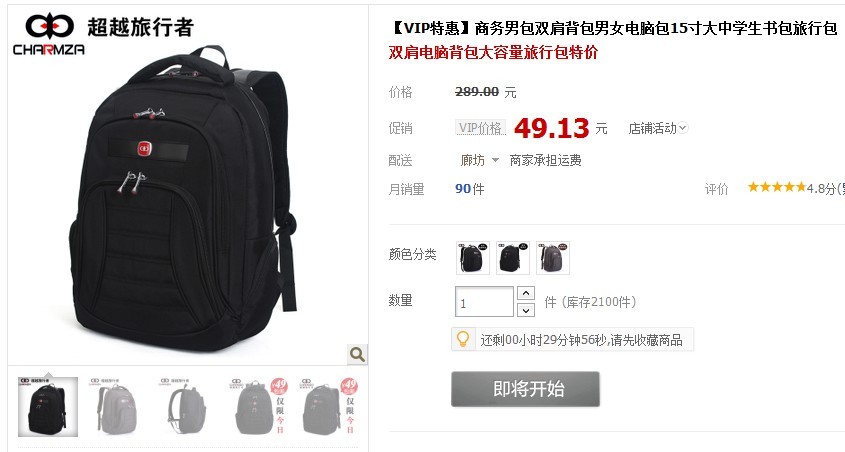Select the first color option swatch
The height and width of the screenshot is (452, 845).
click(x=473, y=258)
